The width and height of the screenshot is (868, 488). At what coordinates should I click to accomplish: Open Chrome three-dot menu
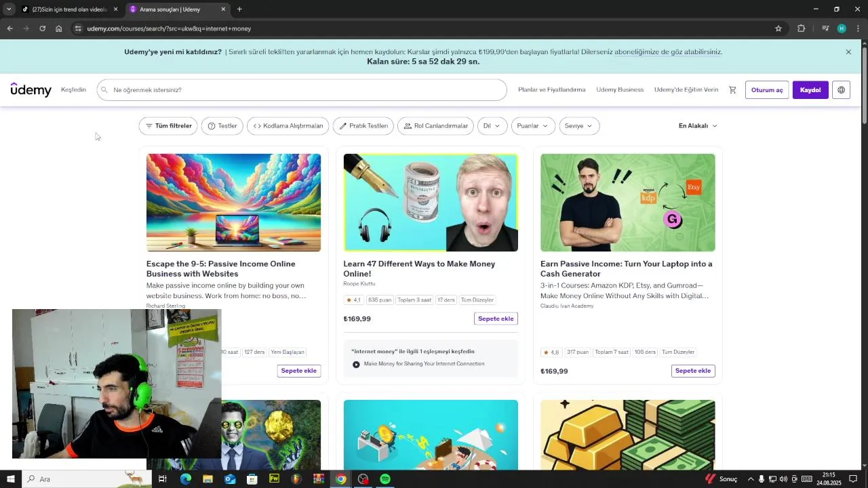click(859, 28)
